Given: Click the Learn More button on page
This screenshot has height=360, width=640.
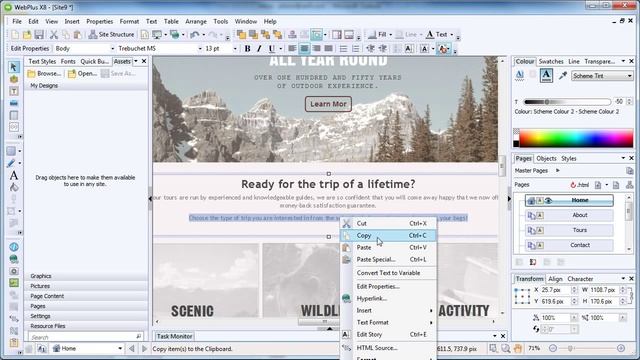Looking at the screenshot, I should tap(328, 104).
